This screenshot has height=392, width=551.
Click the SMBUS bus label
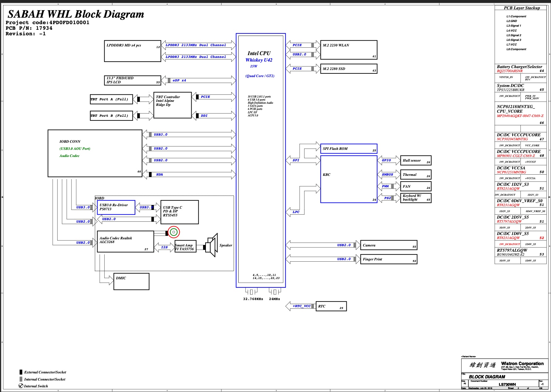pyautogui.click(x=388, y=175)
